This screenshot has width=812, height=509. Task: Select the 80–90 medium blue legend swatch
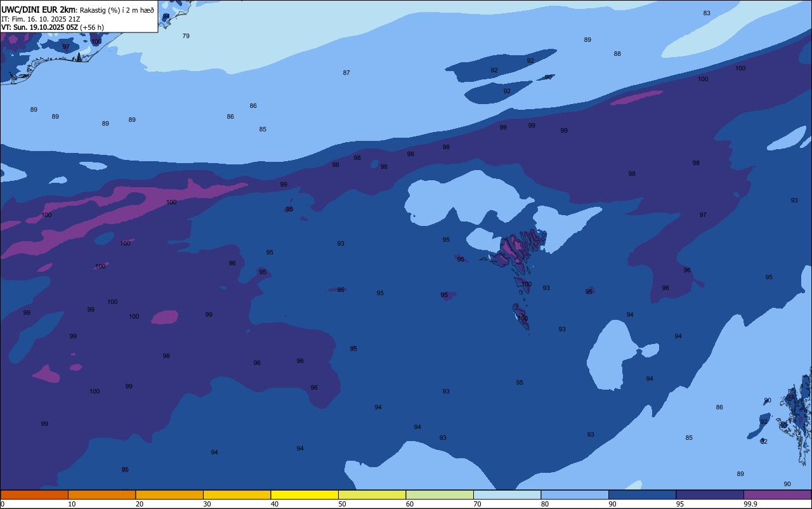[575, 494]
